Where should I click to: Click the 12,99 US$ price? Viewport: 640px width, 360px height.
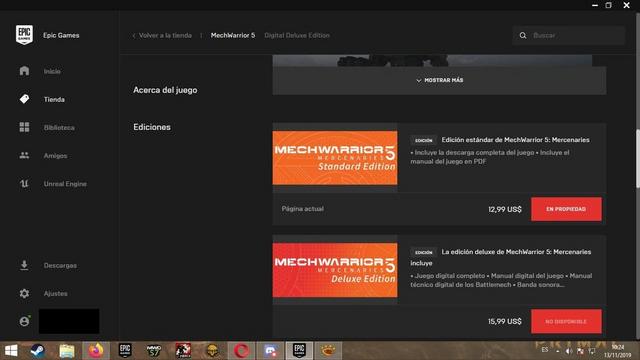pos(504,209)
